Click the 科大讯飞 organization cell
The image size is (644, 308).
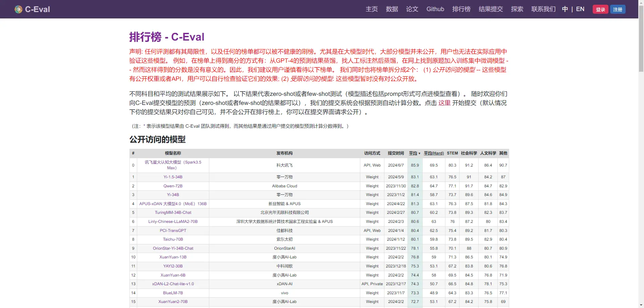[284, 165]
